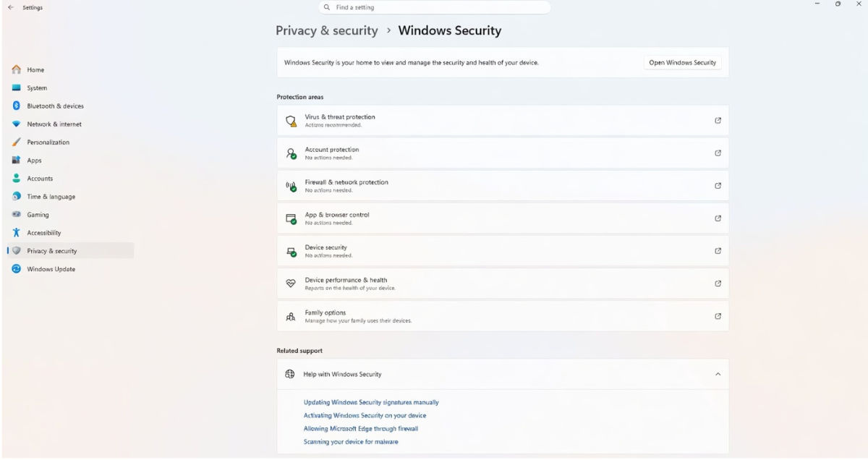The image size is (868, 460).
Task: Open Scanning your device for malware link
Action: click(351, 441)
